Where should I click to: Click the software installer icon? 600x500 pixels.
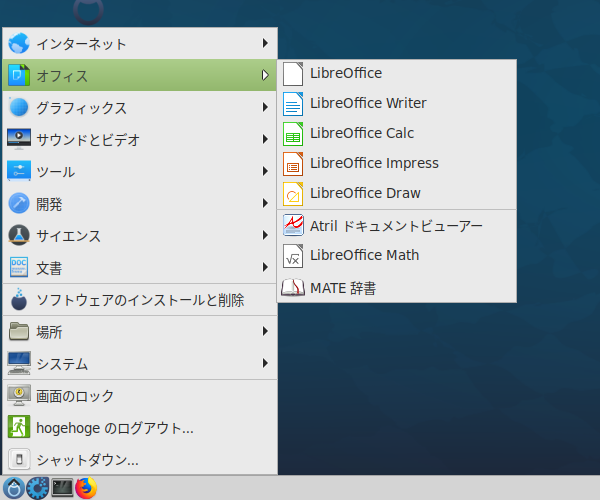point(19,299)
